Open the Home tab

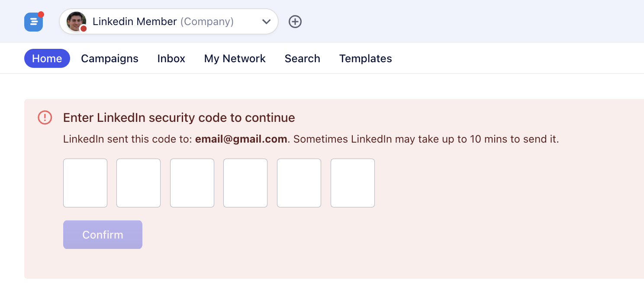point(47,58)
